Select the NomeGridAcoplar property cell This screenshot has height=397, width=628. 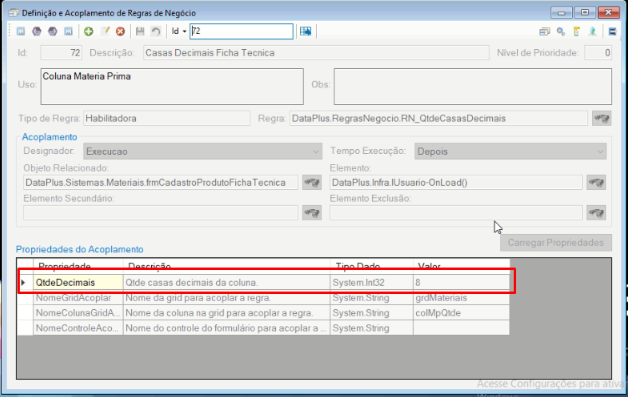(x=78, y=298)
